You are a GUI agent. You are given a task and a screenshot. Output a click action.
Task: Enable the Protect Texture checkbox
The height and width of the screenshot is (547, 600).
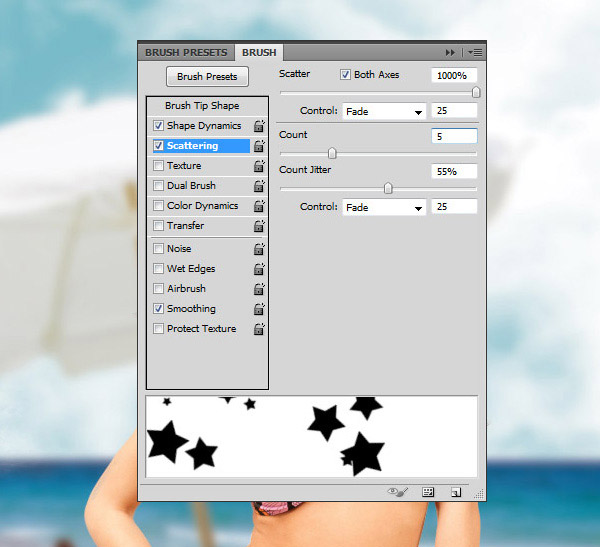(158, 328)
